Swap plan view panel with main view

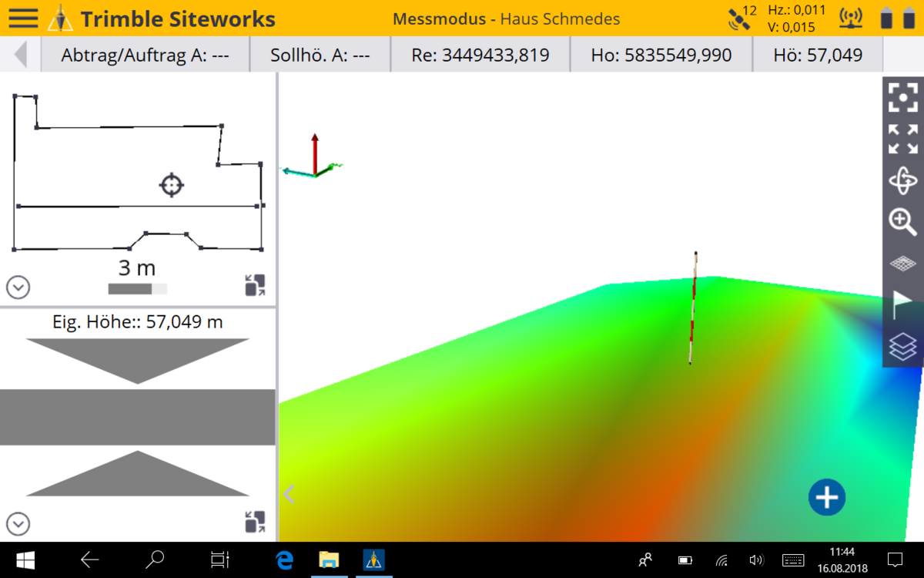(255, 285)
